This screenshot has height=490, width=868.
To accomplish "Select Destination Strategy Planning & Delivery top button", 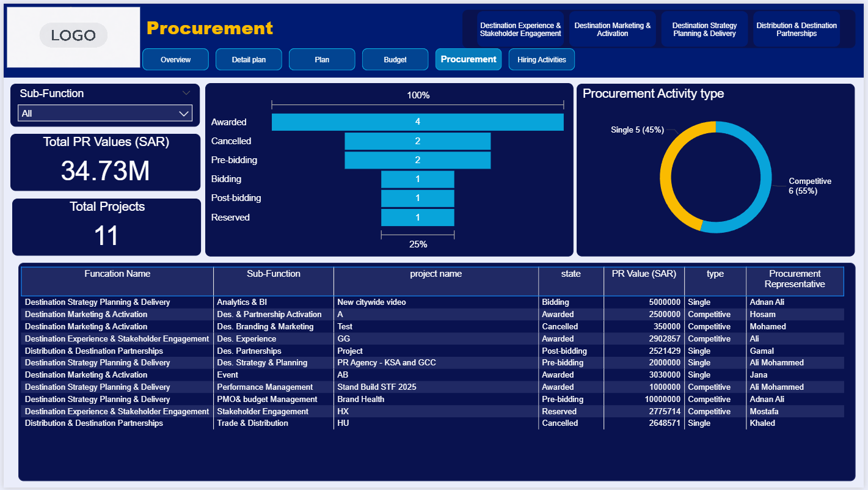I will [704, 29].
